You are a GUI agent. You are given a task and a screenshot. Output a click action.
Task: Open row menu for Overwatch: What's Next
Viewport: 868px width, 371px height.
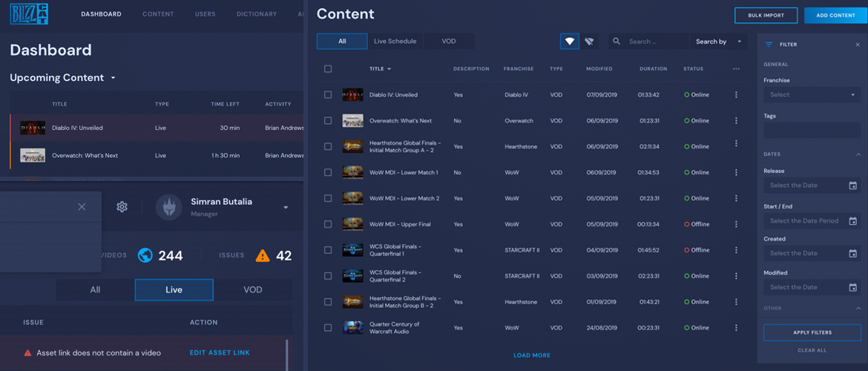(736, 121)
